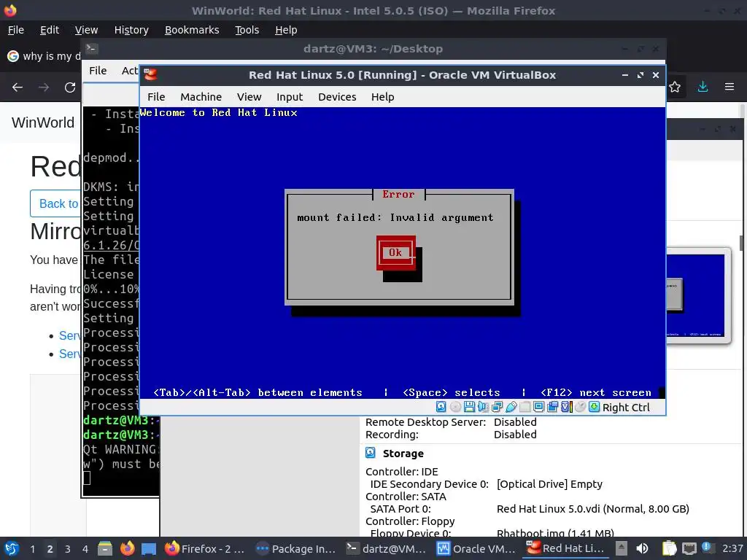This screenshot has height=560, width=747.
Task: Open the Help menu in VirtualBox window
Action: [382, 97]
